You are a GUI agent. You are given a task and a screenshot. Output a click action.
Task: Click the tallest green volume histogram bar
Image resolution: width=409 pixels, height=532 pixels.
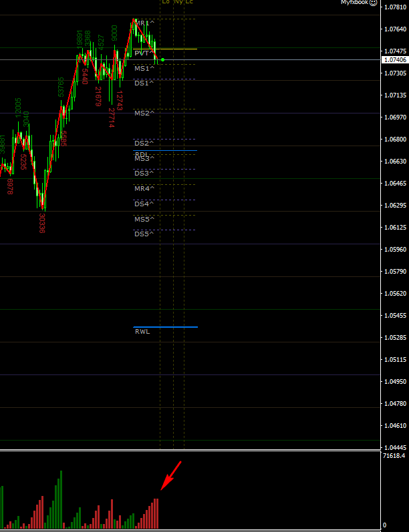[x=61, y=499]
